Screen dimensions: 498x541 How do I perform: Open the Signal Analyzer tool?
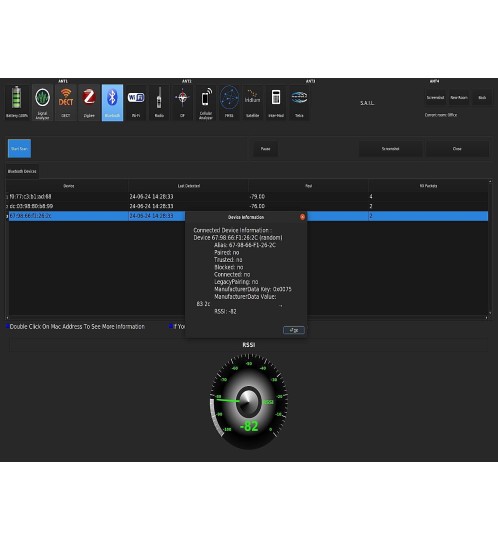tap(42, 102)
